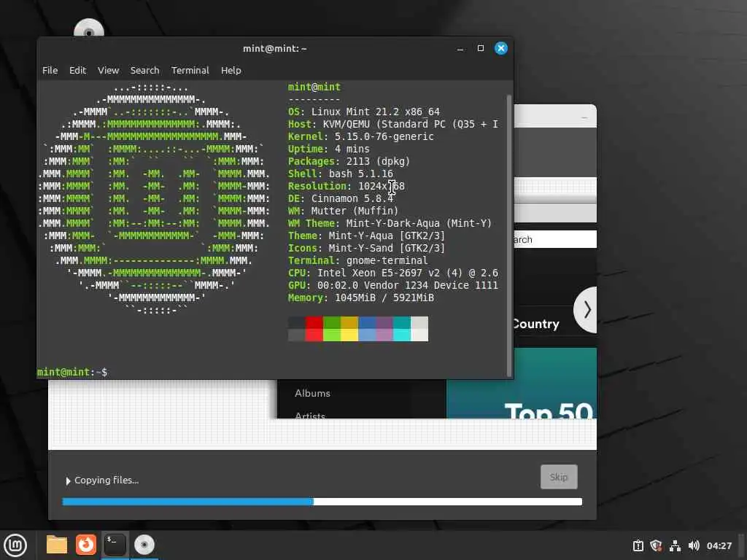
Task: Open the Terminal menu
Action: (190, 71)
